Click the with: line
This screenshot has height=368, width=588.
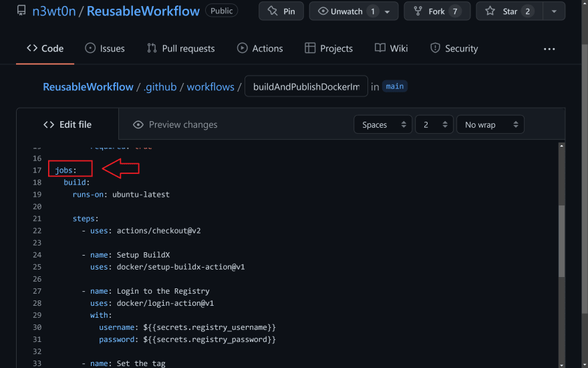point(101,315)
